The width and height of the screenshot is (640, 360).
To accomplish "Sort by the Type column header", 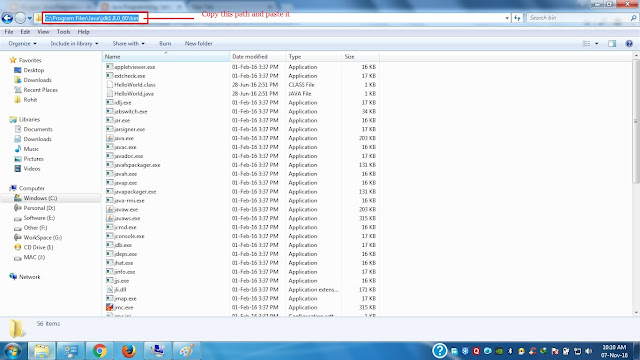I will pyautogui.click(x=313, y=57).
